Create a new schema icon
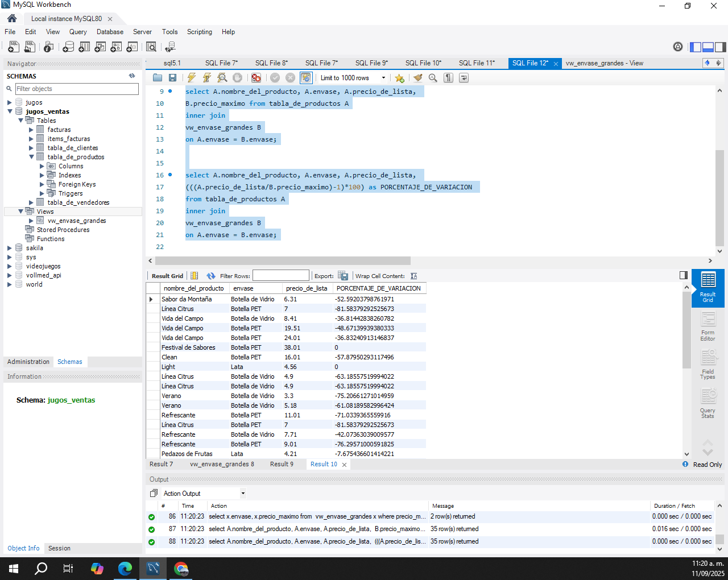Screen dimensions: 728x580 point(68,47)
